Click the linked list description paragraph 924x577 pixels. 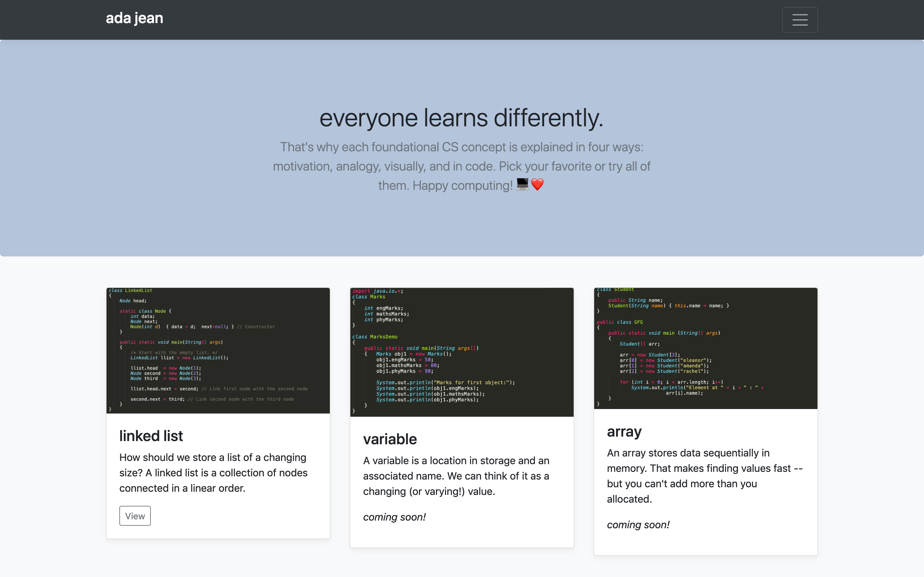tap(214, 473)
